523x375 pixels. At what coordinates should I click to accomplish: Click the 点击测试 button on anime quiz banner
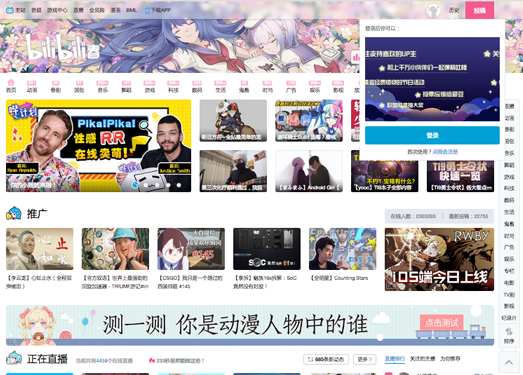click(x=442, y=323)
